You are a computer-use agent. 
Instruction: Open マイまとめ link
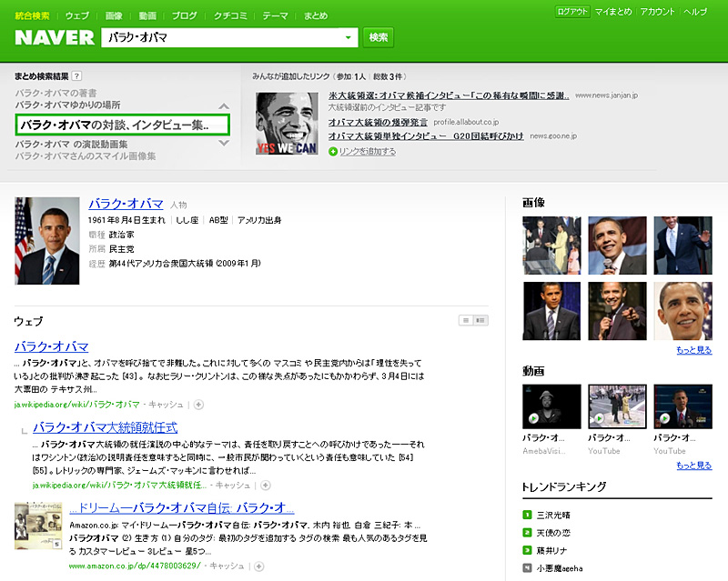point(613,12)
